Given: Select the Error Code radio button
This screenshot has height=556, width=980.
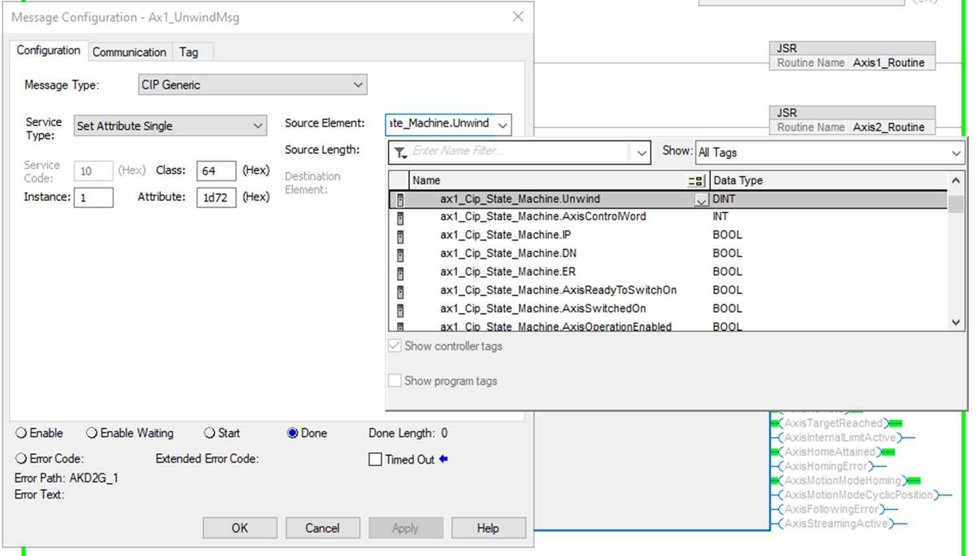Looking at the screenshot, I should pos(21,458).
